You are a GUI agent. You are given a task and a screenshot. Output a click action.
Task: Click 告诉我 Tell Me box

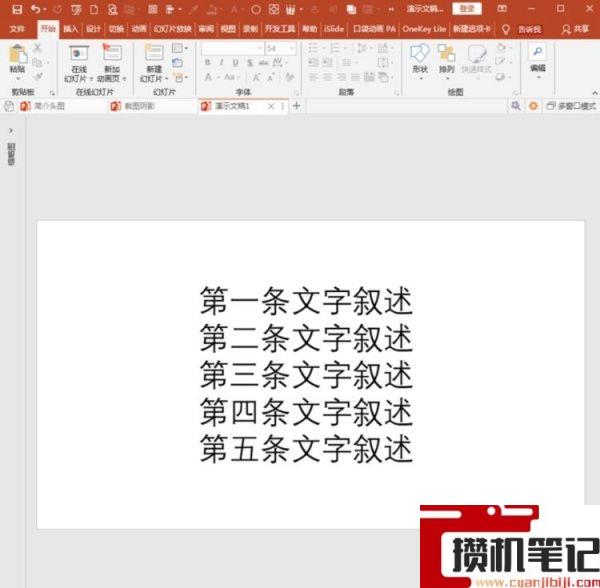530,29
